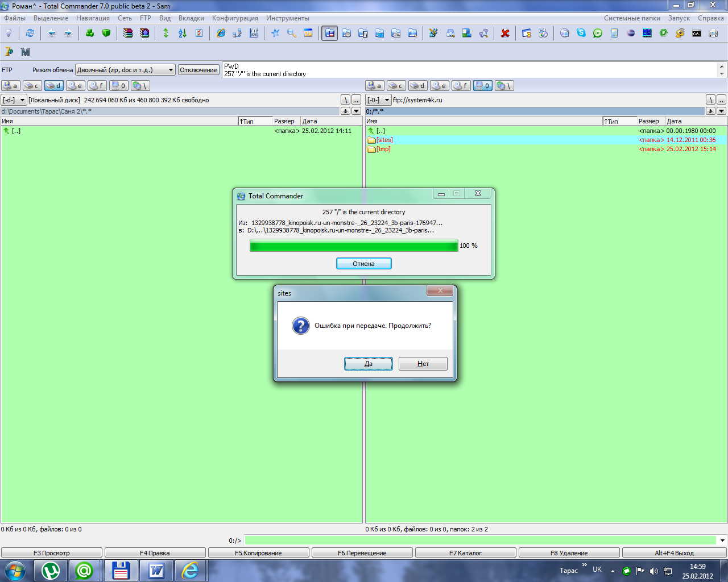Screen dimensions: 728x582
Task: Refresh the panels with the reread icon
Action: (x=30, y=33)
